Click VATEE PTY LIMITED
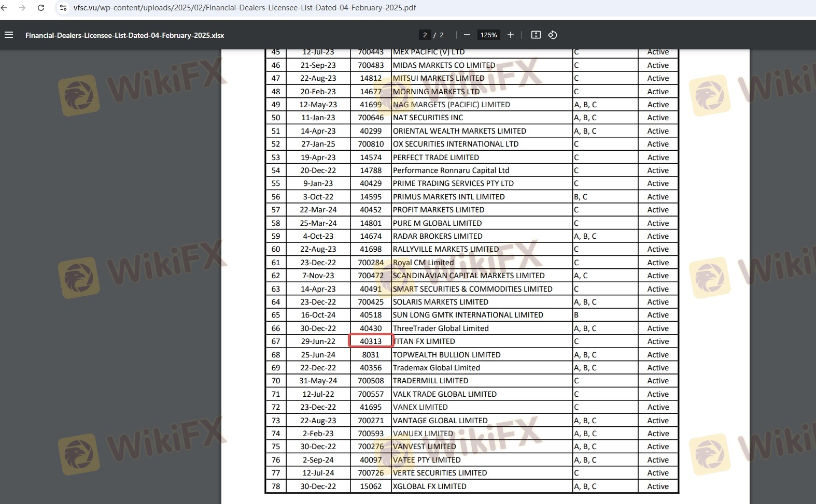Viewport: 816px width, 504px height. coord(427,460)
